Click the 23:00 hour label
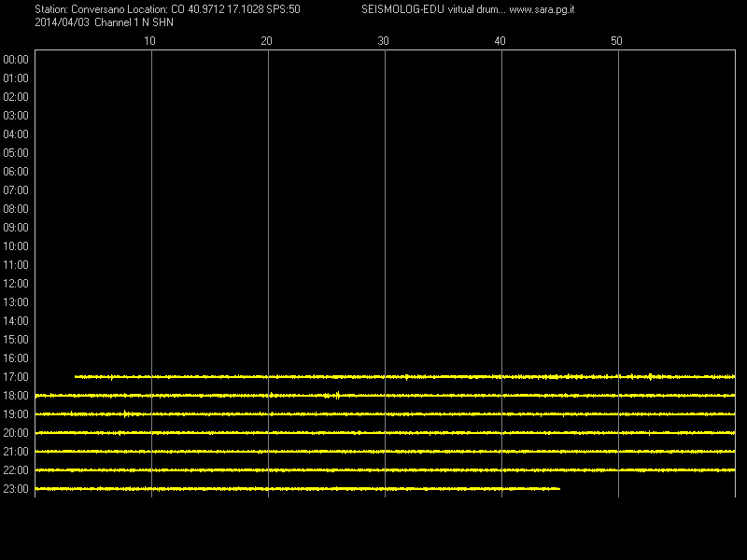The width and height of the screenshot is (747, 560). click(16, 489)
